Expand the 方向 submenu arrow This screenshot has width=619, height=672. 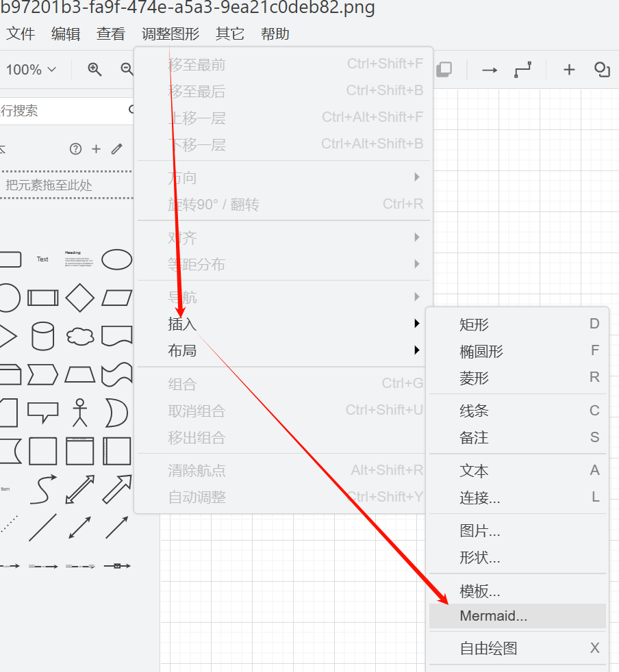[x=417, y=177]
